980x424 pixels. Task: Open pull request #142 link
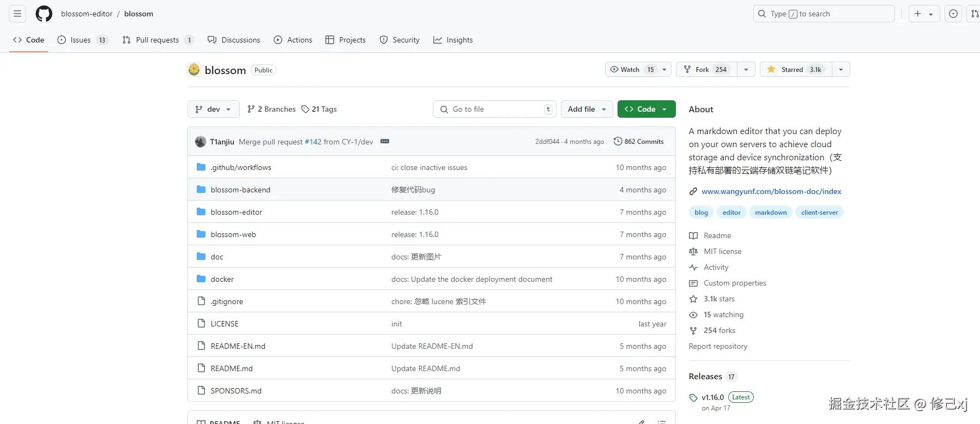point(313,142)
